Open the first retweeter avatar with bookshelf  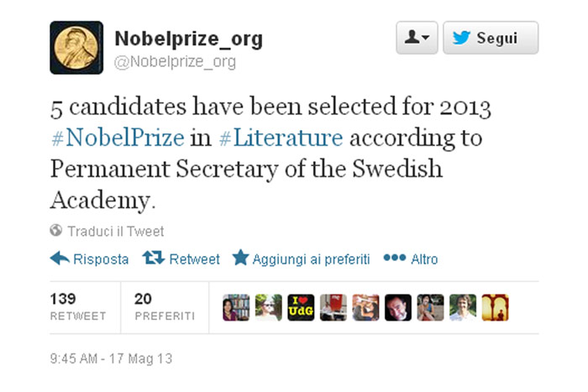coord(235,308)
